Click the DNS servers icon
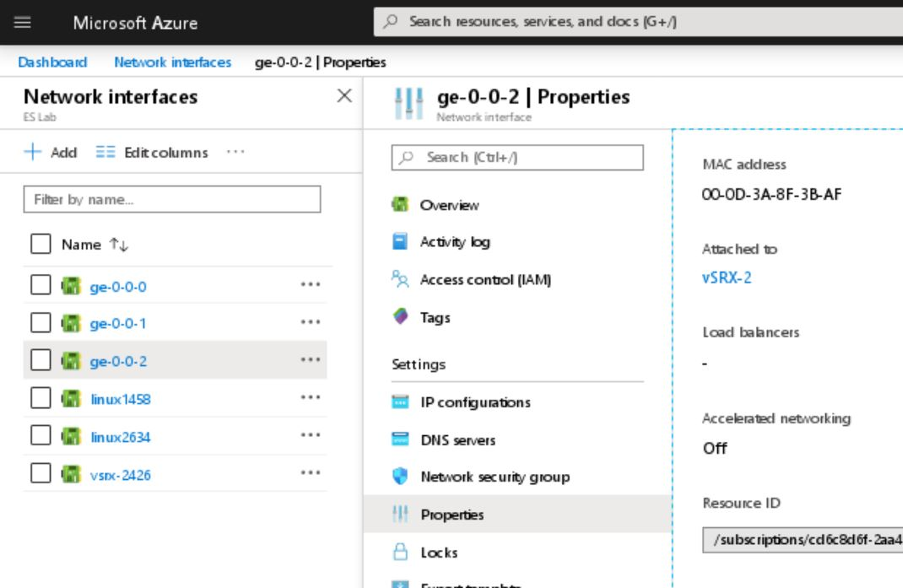 pos(400,440)
